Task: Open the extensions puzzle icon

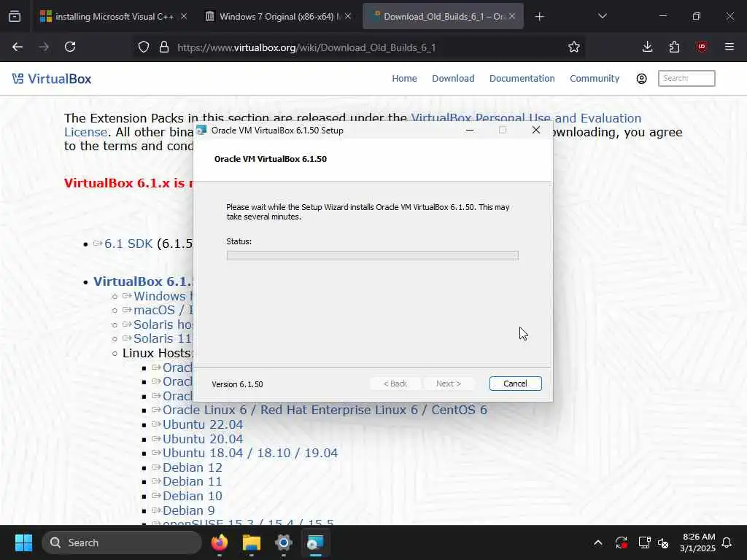Action: click(674, 47)
